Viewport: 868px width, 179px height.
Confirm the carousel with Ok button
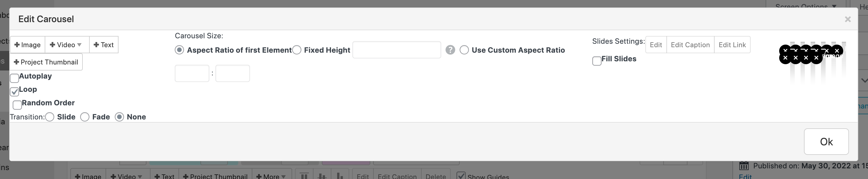[826, 142]
